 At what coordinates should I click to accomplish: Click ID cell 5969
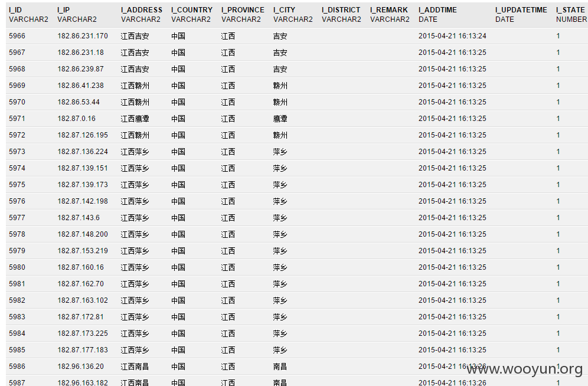pos(17,86)
